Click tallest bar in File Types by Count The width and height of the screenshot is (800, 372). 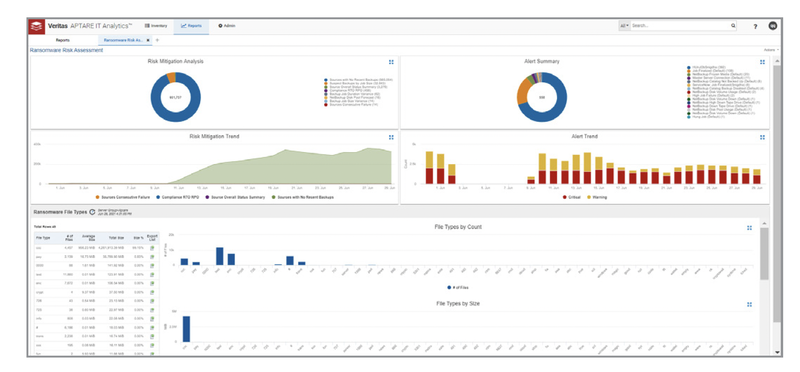point(220,256)
